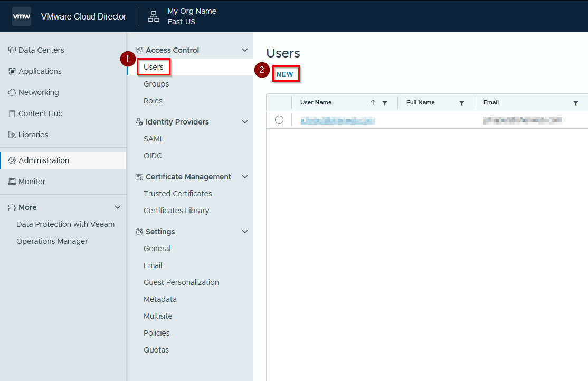The width and height of the screenshot is (588, 381).
Task: Open Quotas settings
Action: click(x=156, y=350)
